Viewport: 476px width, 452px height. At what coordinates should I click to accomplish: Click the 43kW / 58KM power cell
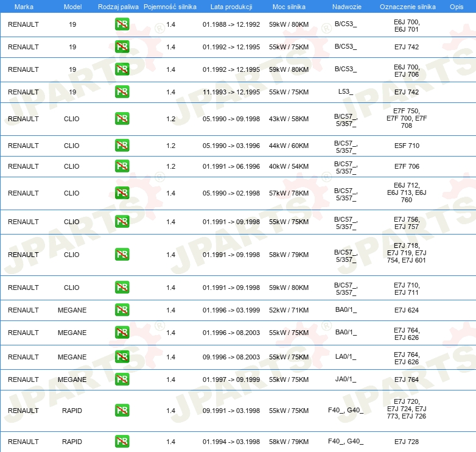click(289, 119)
